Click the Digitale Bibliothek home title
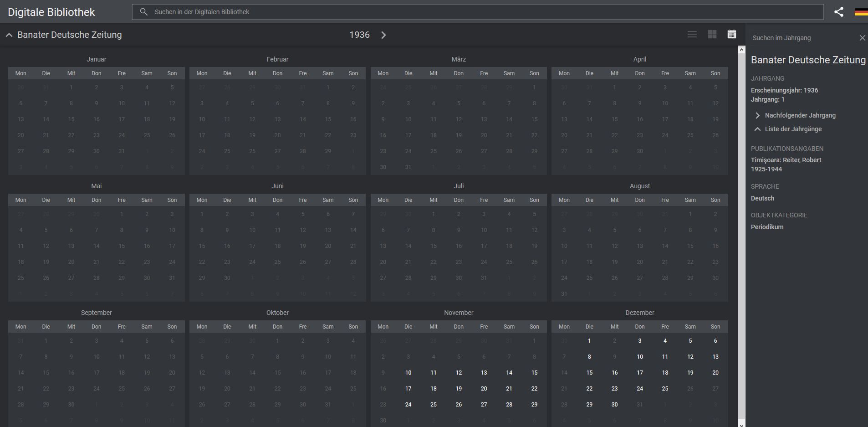This screenshot has width=868, height=427. point(51,12)
